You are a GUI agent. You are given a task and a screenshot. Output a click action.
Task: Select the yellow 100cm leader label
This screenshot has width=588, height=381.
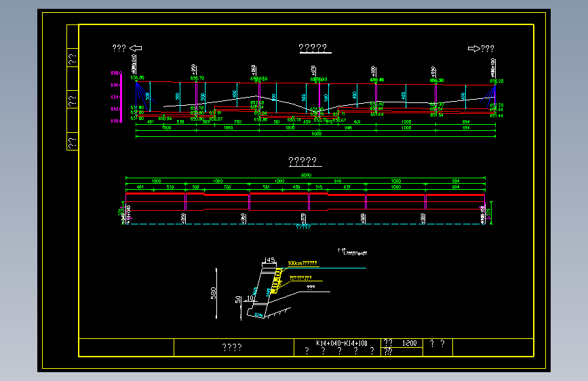point(302,263)
